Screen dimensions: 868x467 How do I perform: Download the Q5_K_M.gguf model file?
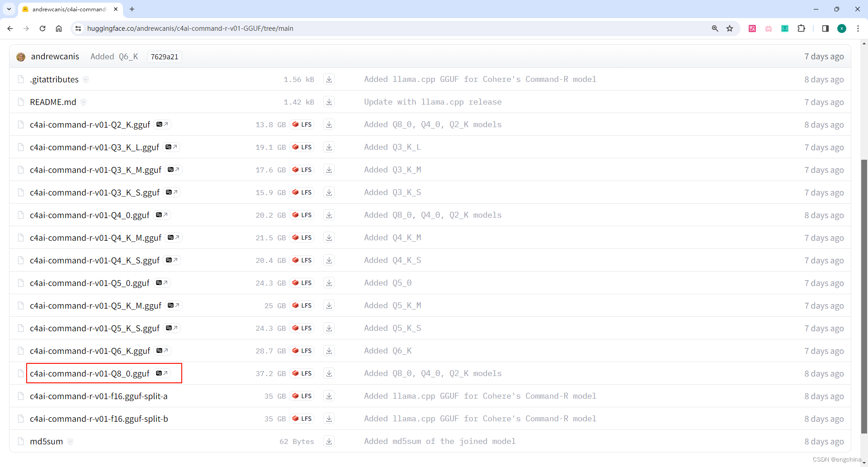[329, 305]
